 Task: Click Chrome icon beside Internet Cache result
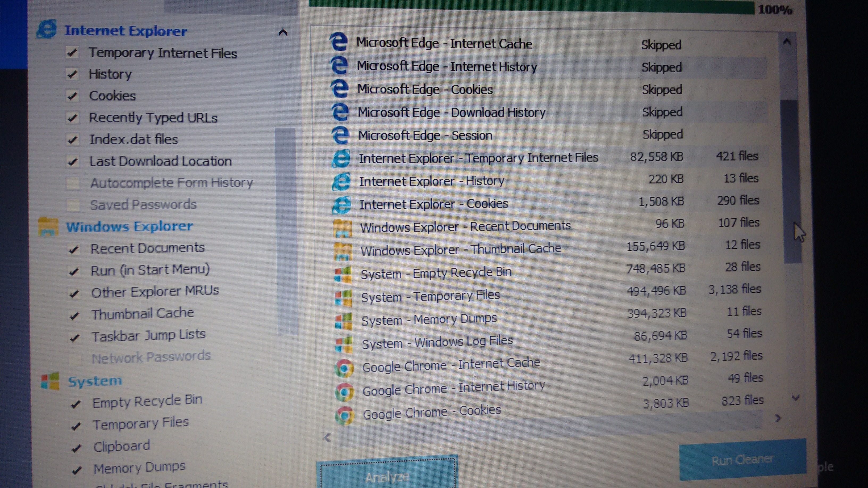point(344,368)
